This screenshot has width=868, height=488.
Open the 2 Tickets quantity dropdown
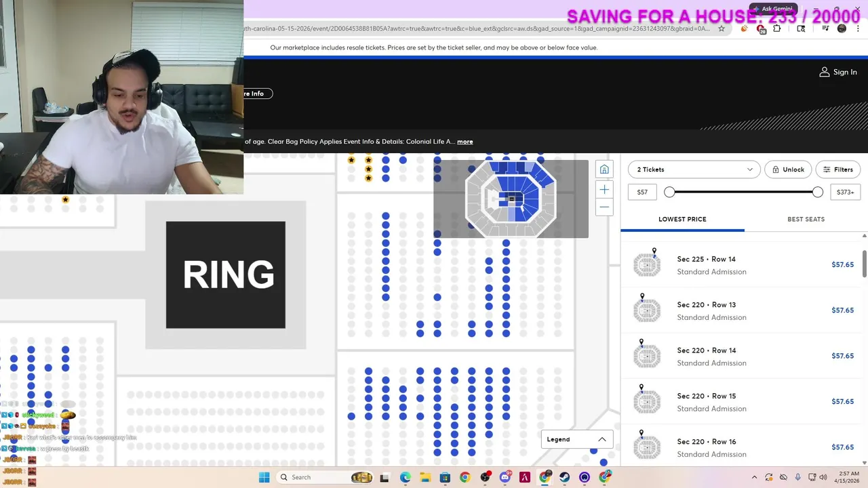pyautogui.click(x=694, y=169)
